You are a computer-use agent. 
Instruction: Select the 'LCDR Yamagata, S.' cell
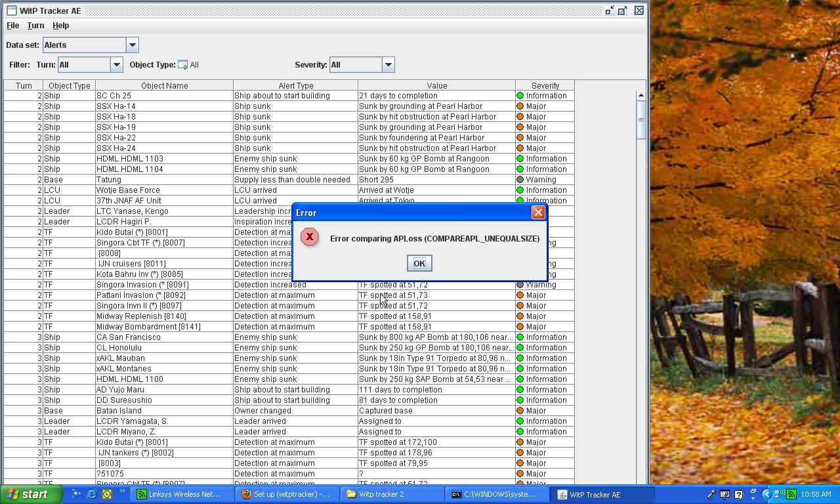click(x=165, y=421)
